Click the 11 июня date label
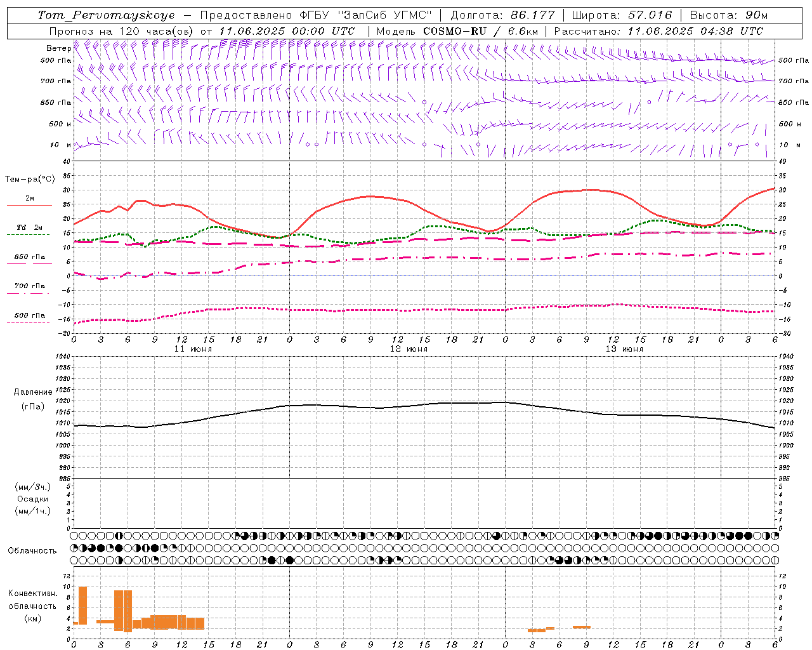The image size is (812, 650). [193, 349]
